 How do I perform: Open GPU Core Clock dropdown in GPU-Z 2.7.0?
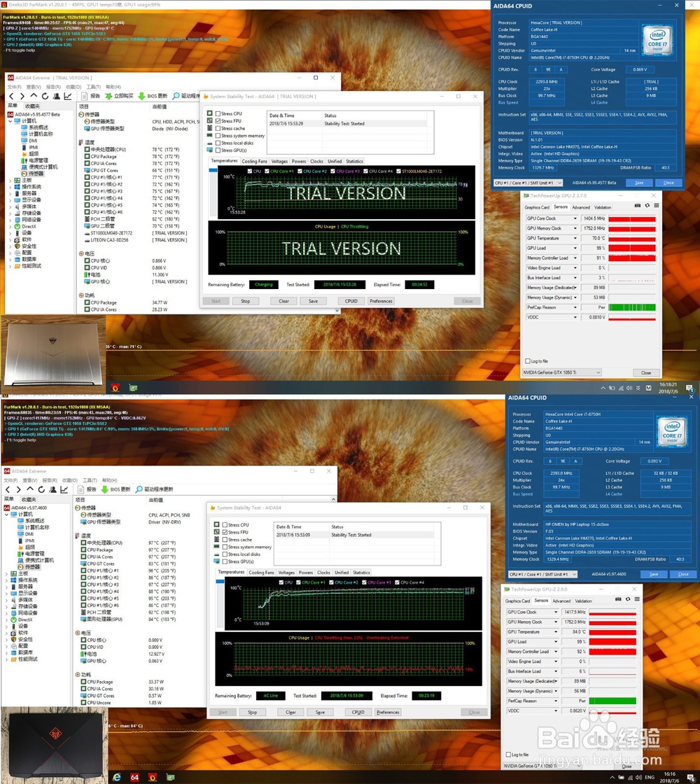pyautogui.click(x=575, y=218)
